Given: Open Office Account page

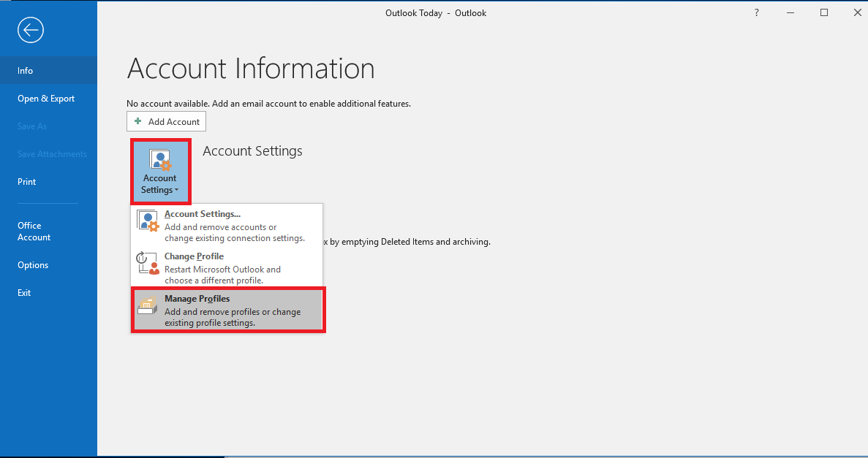Looking at the screenshot, I should tap(49, 232).
